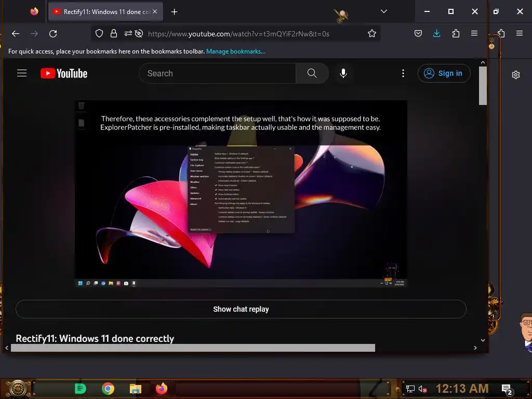Open the steampunk Start button on taskbar
The width and height of the screenshot is (532, 399).
(18, 389)
